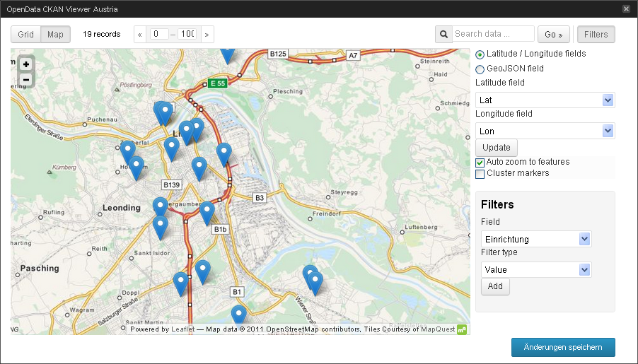Click map marker near Pöstlingberg label

pyautogui.click(x=166, y=112)
